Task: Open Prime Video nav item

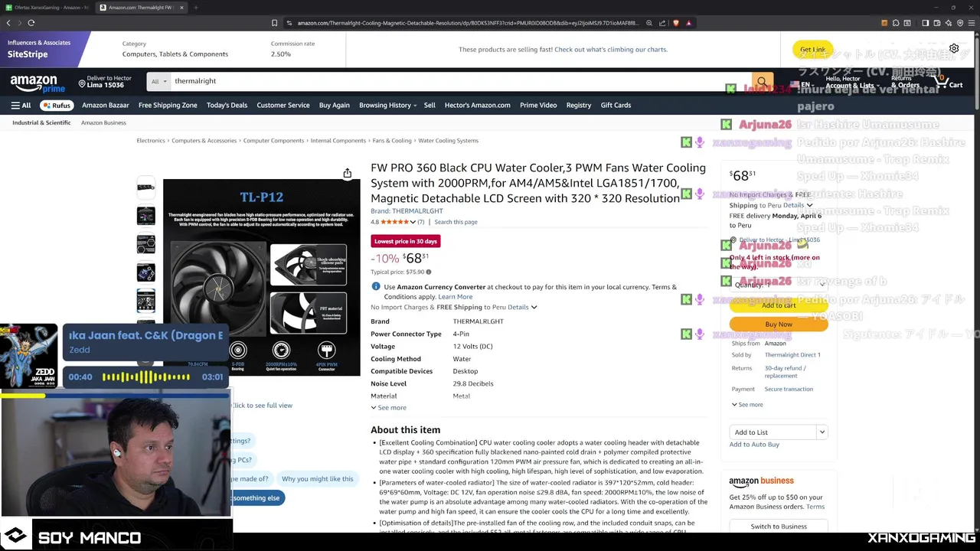Action: point(538,105)
